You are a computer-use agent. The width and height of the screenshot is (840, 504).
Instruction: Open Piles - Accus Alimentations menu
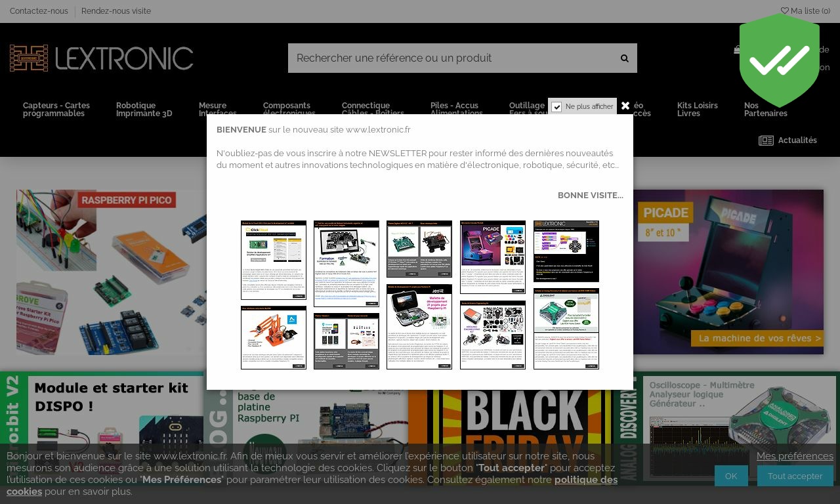[457, 108]
